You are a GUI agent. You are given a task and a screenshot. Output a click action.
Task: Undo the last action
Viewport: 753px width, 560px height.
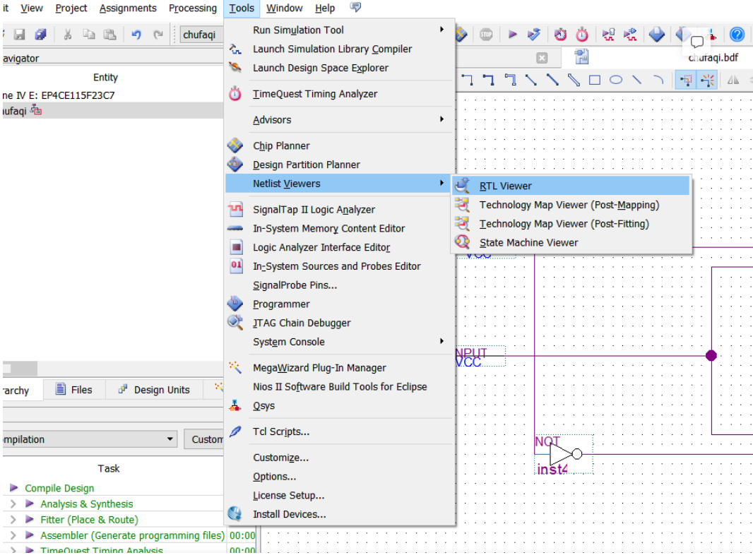tap(136, 35)
